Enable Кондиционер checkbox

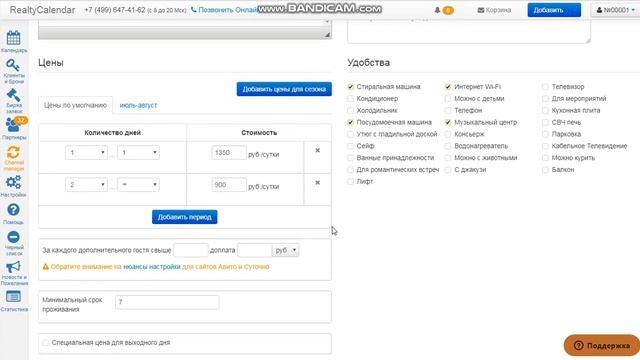[351, 98]
